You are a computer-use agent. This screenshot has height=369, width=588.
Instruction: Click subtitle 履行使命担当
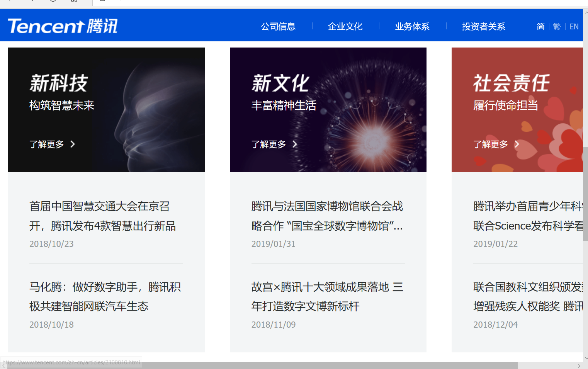coord(506,105)
